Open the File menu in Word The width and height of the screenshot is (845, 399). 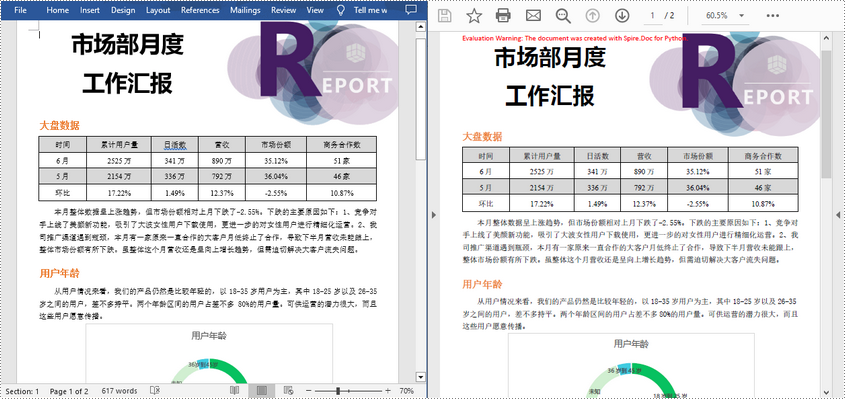click(20, 10)
